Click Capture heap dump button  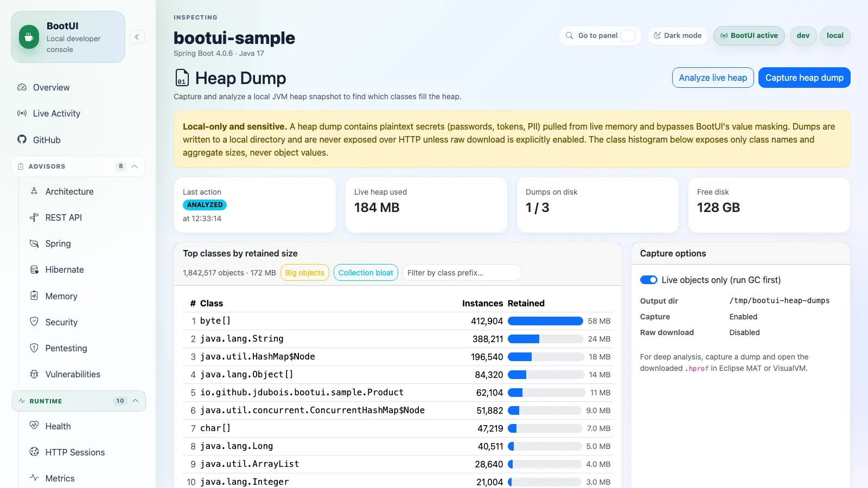pyautogui.click(x=804, y=78)
